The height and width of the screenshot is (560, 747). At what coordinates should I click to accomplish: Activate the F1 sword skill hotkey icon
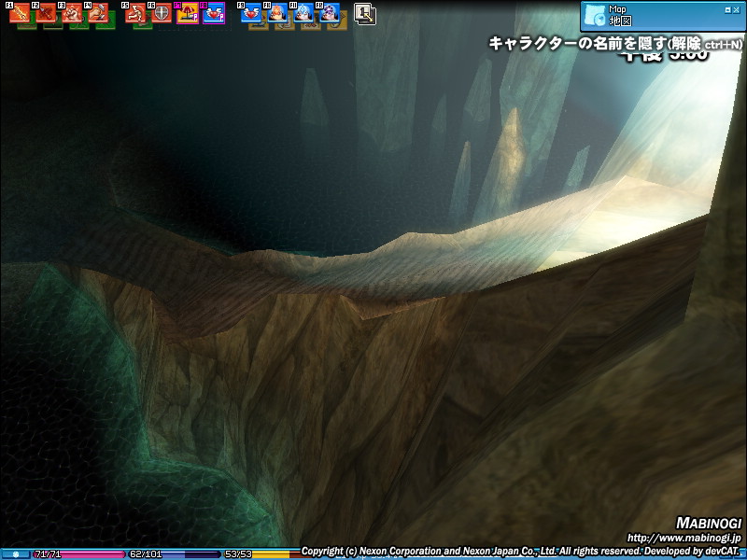(x=20, y=13)
